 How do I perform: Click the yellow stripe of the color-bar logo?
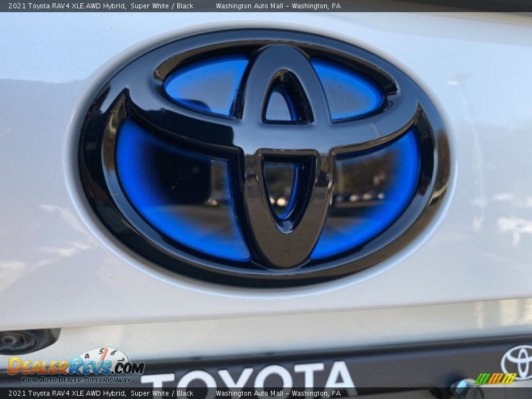[508, 379]
